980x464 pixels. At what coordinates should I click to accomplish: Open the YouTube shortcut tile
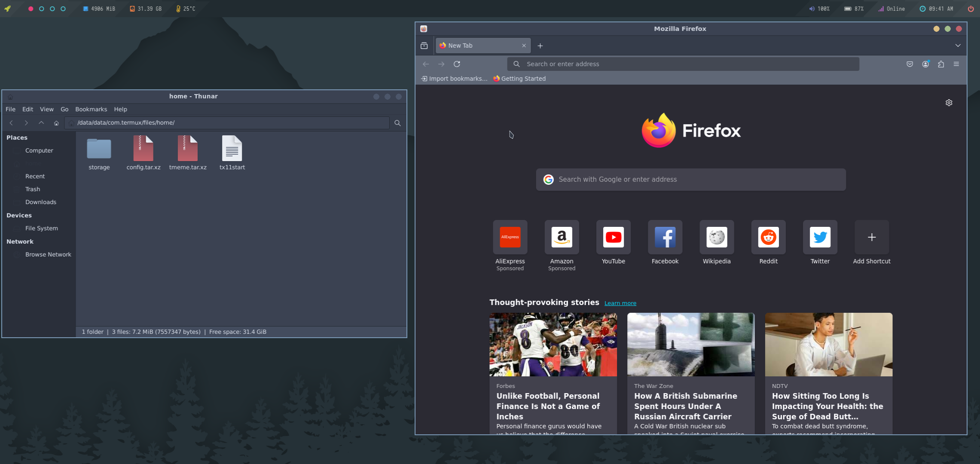point(613,237)
